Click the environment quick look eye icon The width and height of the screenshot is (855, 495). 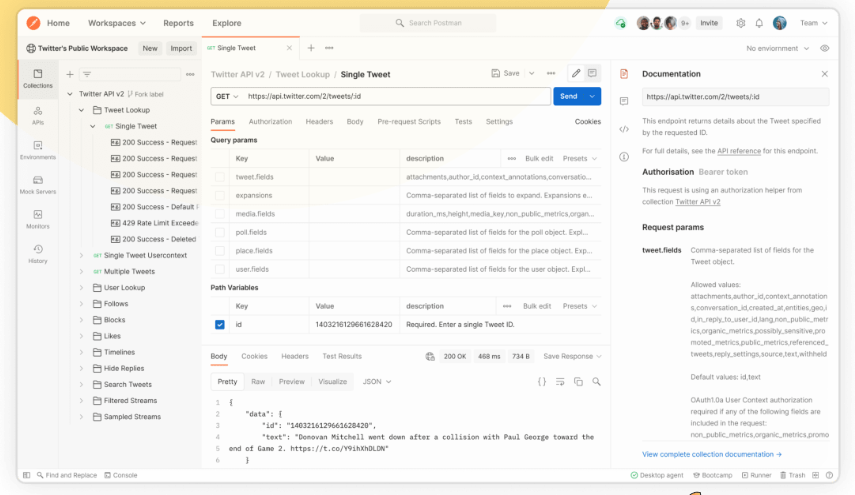(824, 48)
